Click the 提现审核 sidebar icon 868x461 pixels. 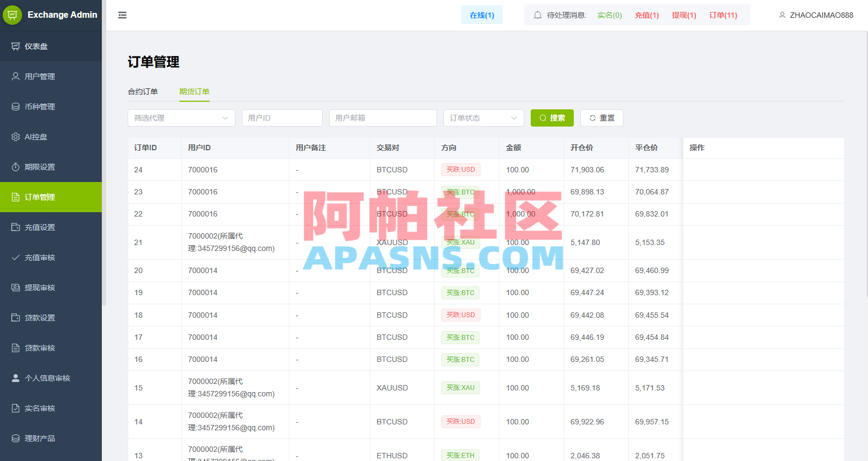pyautogui.click(x=16, y=288)
